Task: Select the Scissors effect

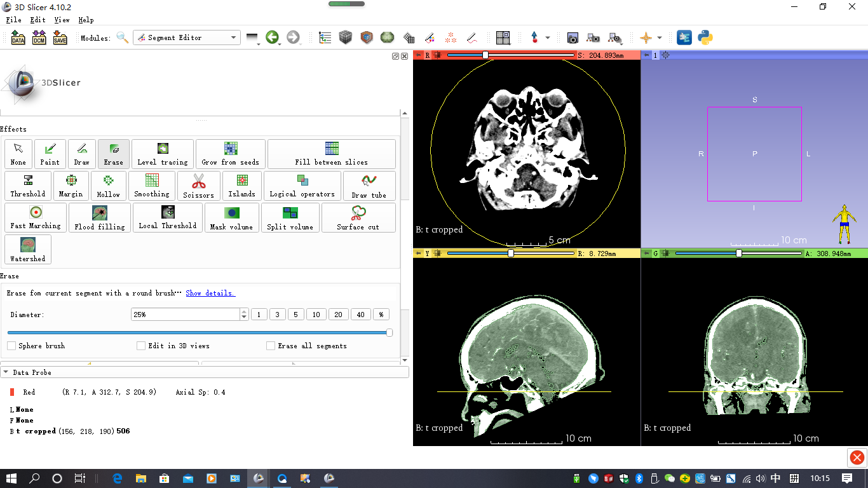Action: [198, 186]
